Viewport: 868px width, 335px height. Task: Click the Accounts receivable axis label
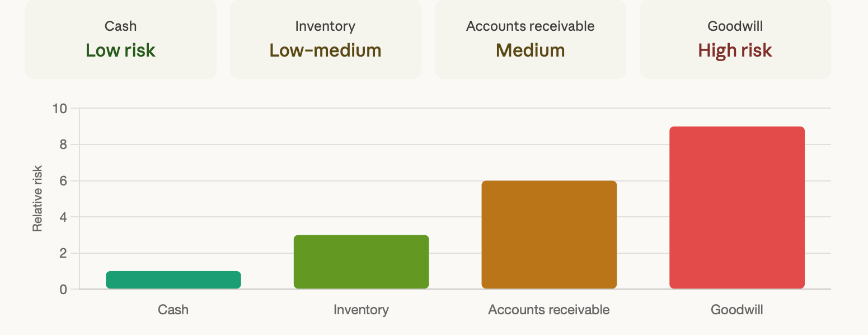click(549, 310)
